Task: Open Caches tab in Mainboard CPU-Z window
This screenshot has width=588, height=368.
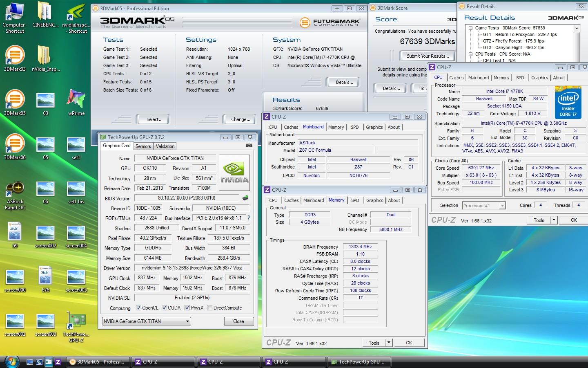Action: coord(291,127)
